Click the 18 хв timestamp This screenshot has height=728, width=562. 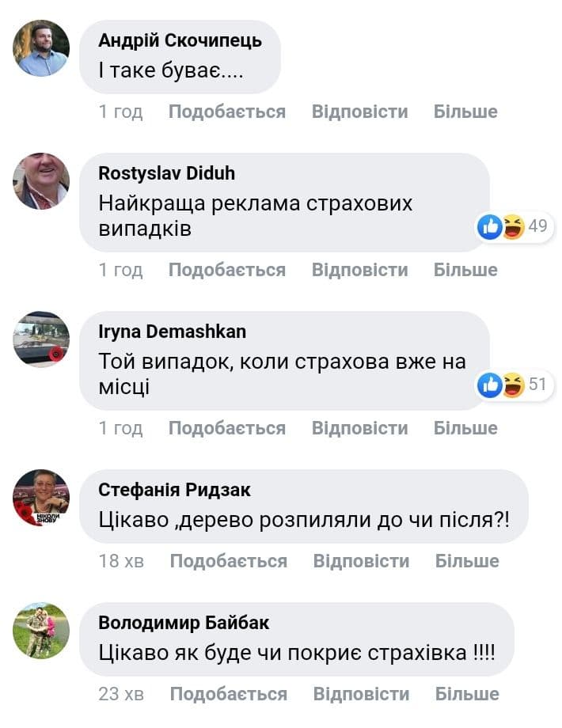[x=121, y=561]
